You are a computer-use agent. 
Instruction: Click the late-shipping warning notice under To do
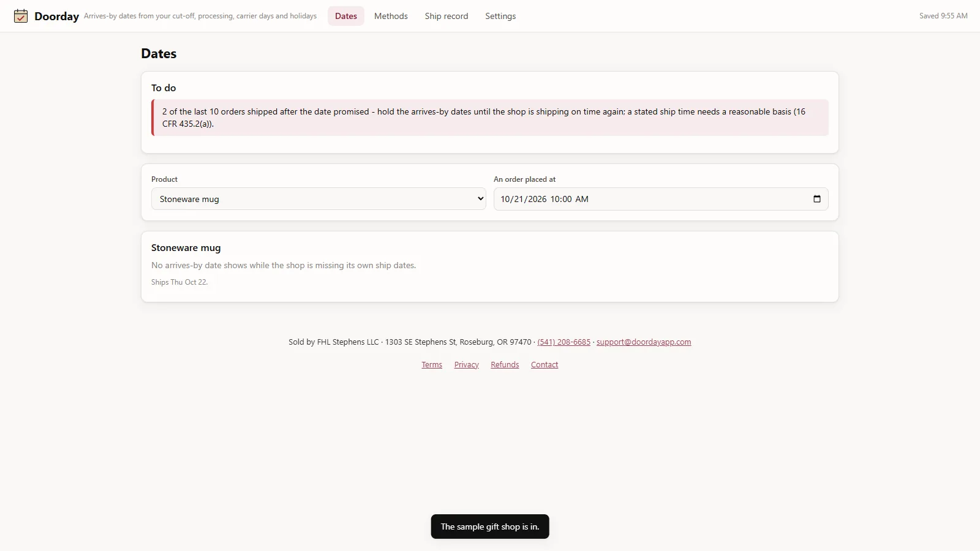tap(490, 118)
